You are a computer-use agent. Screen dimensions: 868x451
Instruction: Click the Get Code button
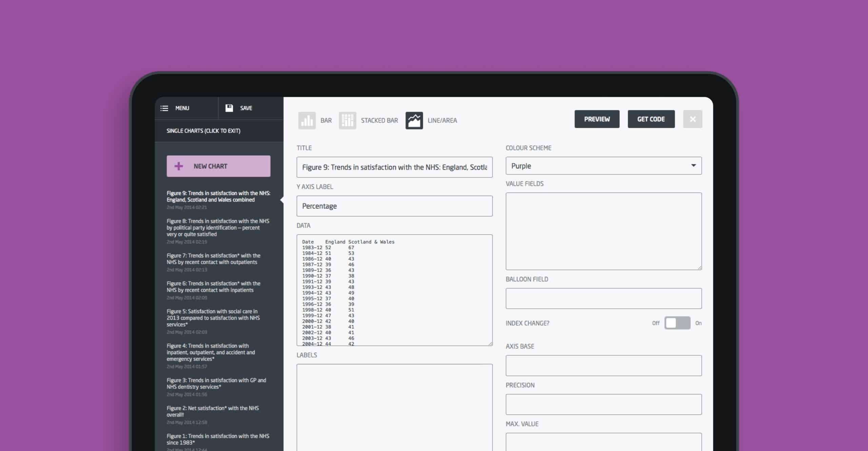click(651, 119)
